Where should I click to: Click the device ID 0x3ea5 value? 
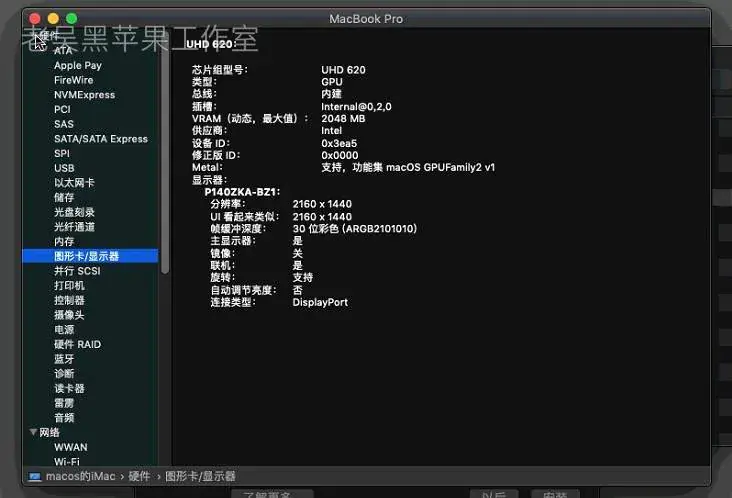pyautogui.click(x=339, y=143)
